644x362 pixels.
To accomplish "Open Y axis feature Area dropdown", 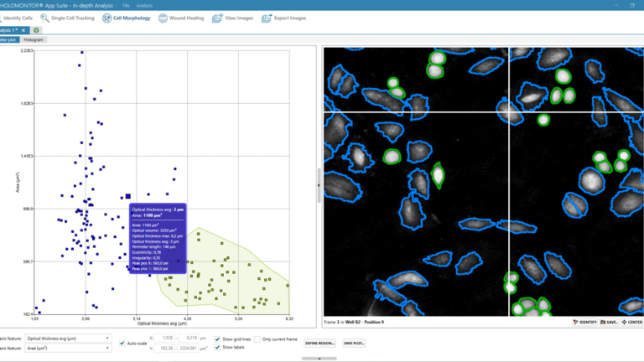I will 68,348.
